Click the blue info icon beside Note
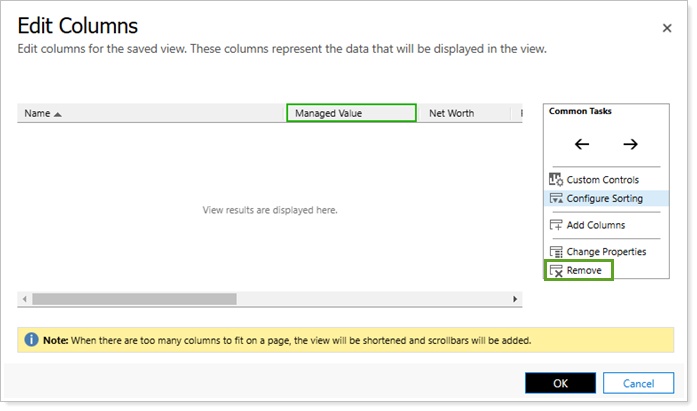697x411 pixels. tap(30, 340)
